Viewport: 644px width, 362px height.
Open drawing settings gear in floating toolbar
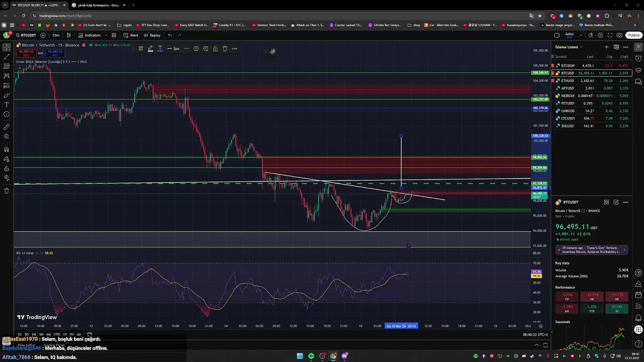196,49
